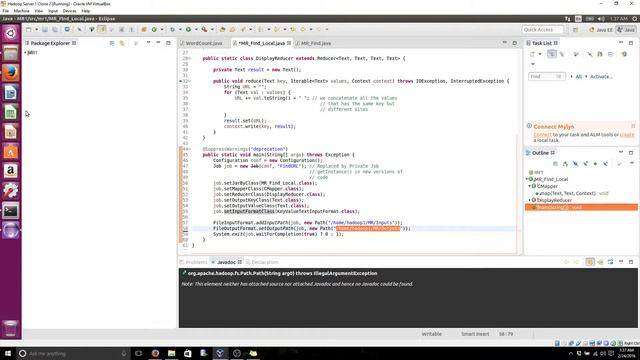Click the Eclipse launcher icon
Screen dimensions: 640x360
point(11,230)
